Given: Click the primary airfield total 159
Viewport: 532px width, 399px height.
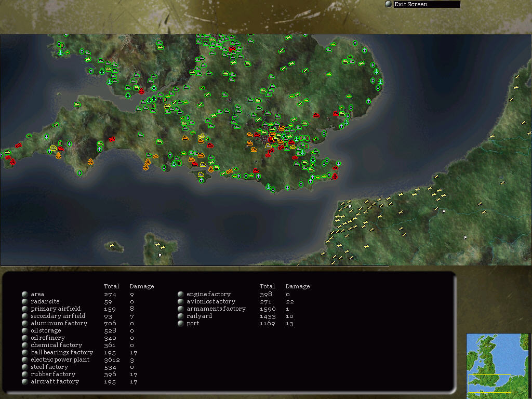Looking at the screenshot, I should click(x=110, y=309).
